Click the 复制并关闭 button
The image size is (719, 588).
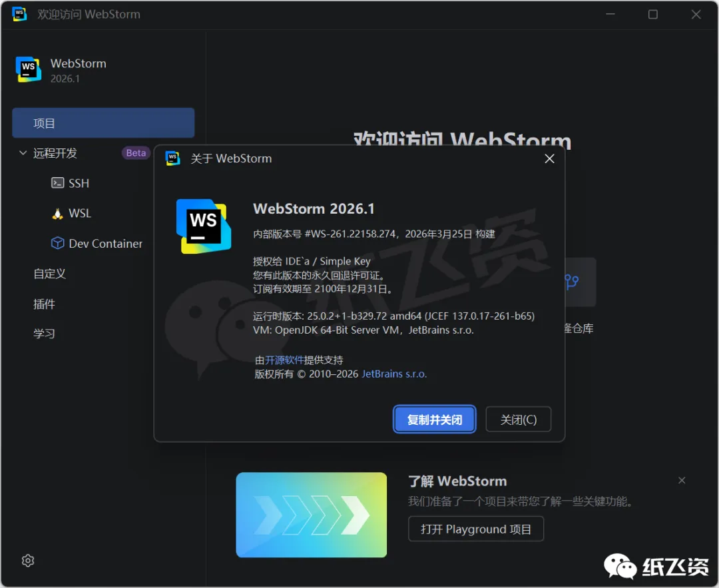(x=434, y=420)
